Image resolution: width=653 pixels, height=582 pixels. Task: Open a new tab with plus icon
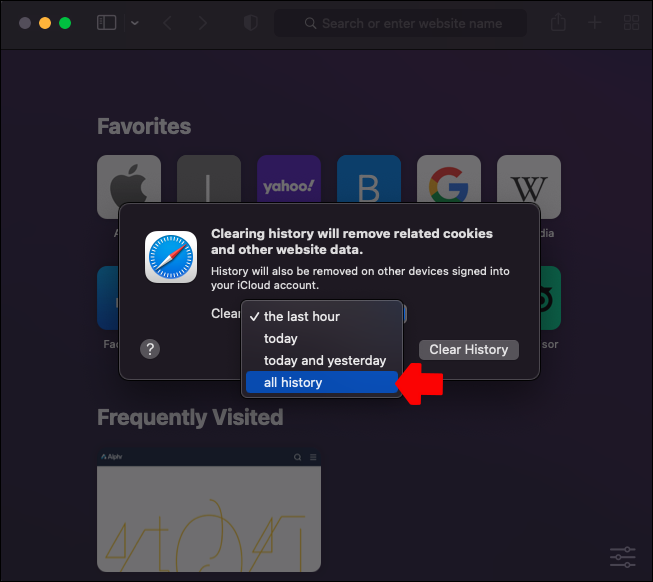pyautogui.click(x=595, y=22)
